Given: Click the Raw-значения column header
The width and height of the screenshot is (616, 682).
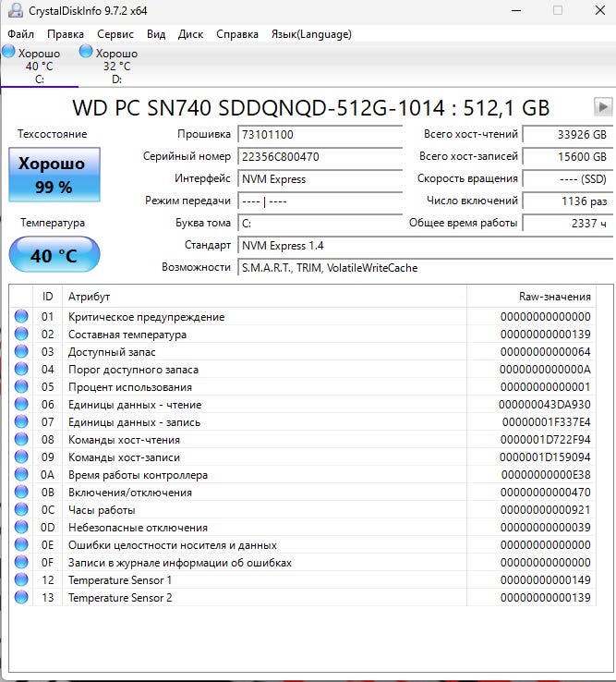Looking at the screenshot, I should [x=531, y=297].
